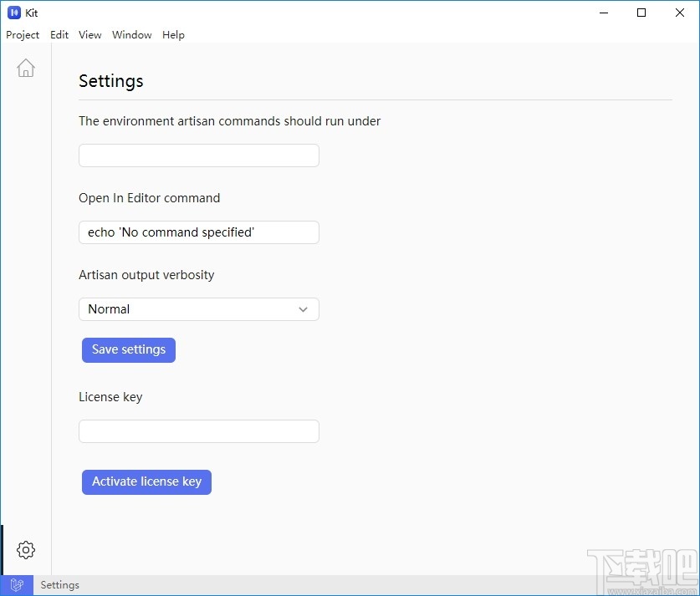Click the Settings gear icon in sidebar
This screenshot has width=700, height=596.
coord(25,550)
